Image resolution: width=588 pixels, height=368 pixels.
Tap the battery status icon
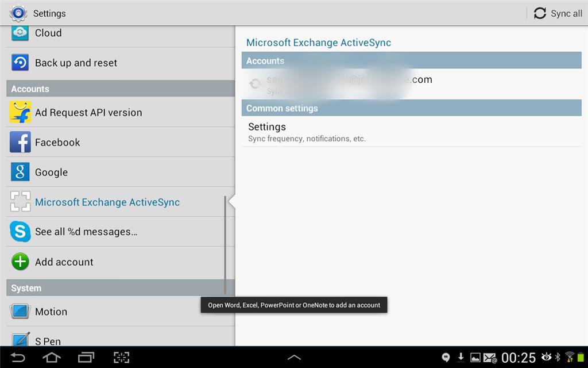click(581, 356)
